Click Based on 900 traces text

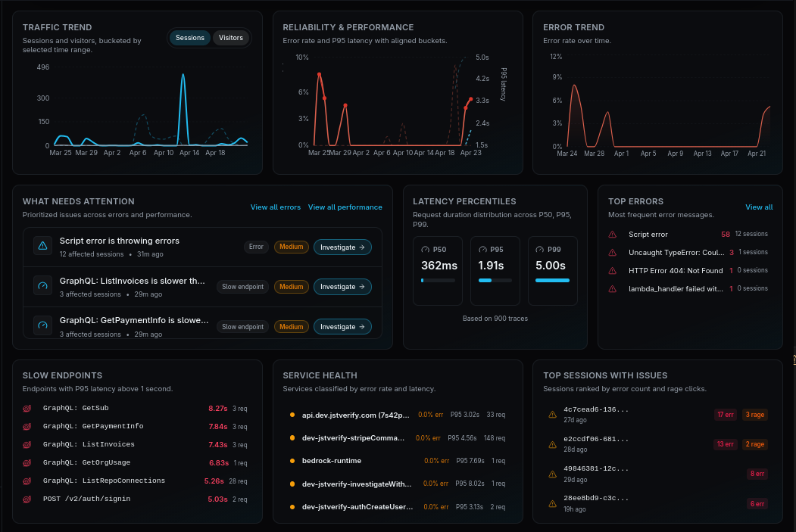495,319
